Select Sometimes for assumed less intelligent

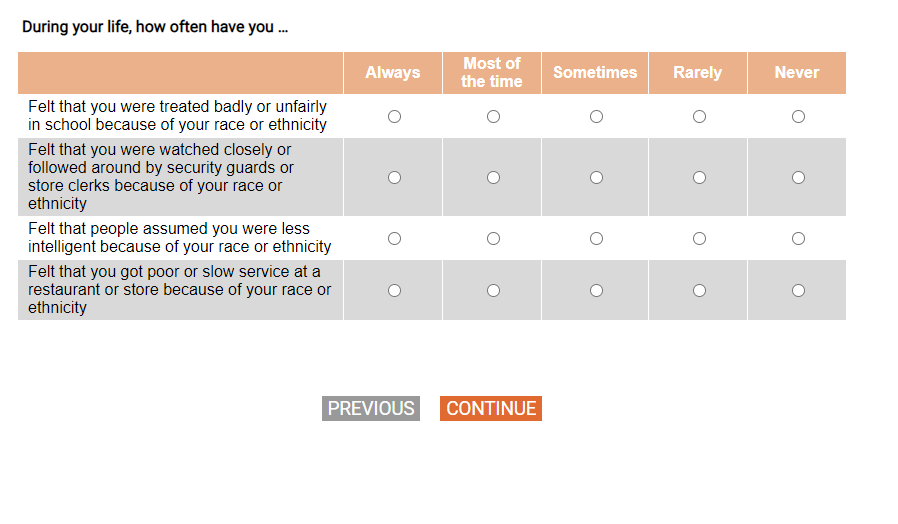(596, 239)
